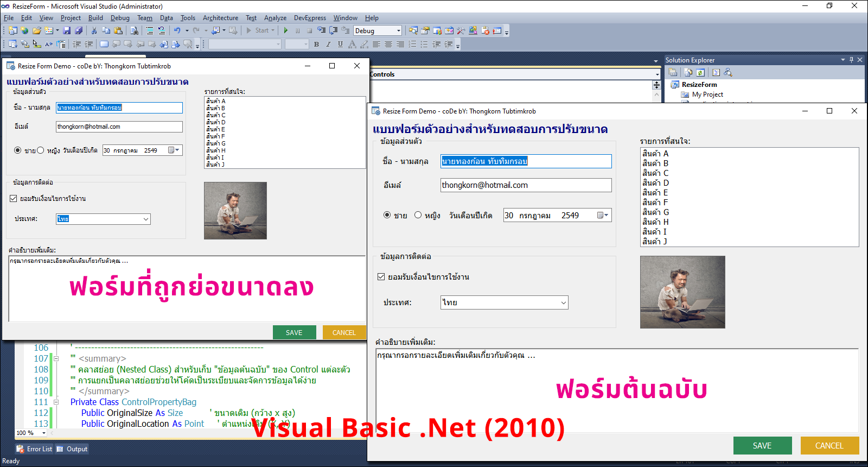Open the Build menu
The width and height of the screenshot is (868, 467).
[95, 18]
